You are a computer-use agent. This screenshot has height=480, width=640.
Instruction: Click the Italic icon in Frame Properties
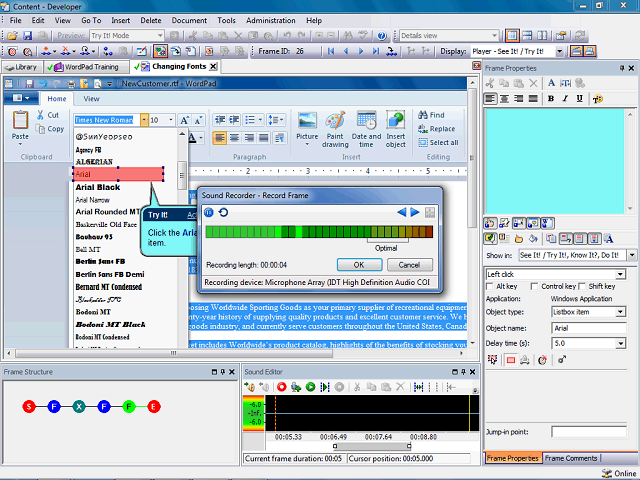(565, 99)
